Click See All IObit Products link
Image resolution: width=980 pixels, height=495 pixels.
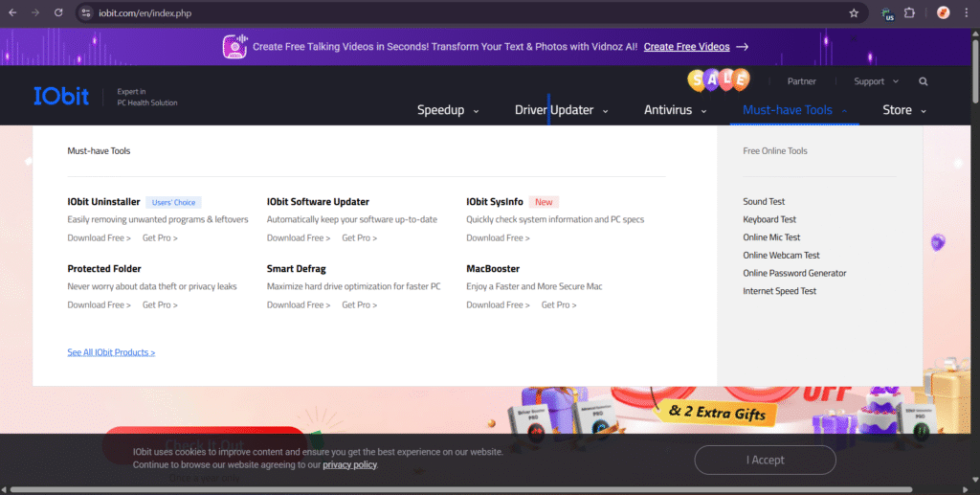(x=111, y=352)
